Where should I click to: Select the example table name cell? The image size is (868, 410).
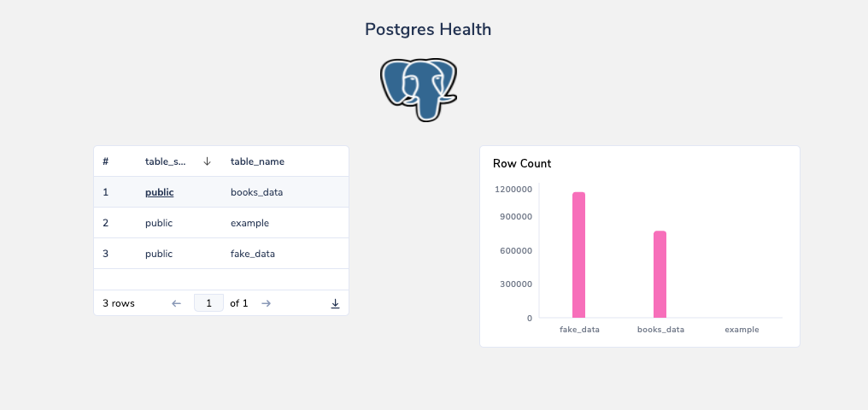[x=249, y=223]
